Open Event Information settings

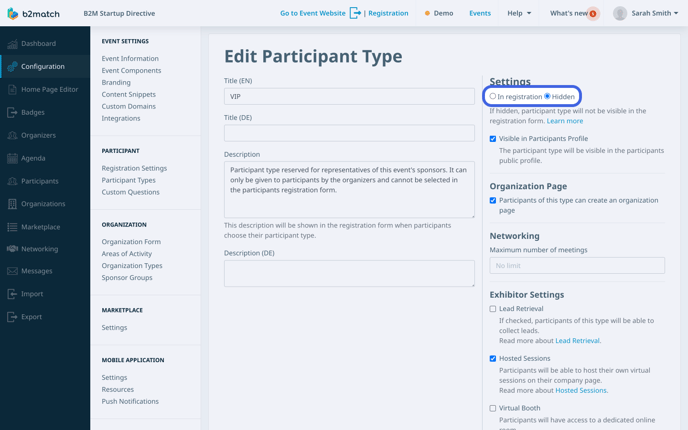[x=130, y=58]
